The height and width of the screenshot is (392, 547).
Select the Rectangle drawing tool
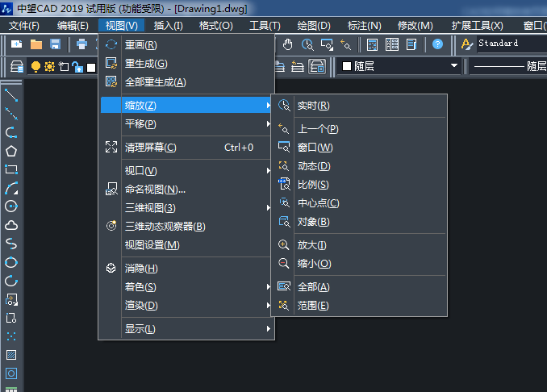pyautogui.click(x=11, y=169)
